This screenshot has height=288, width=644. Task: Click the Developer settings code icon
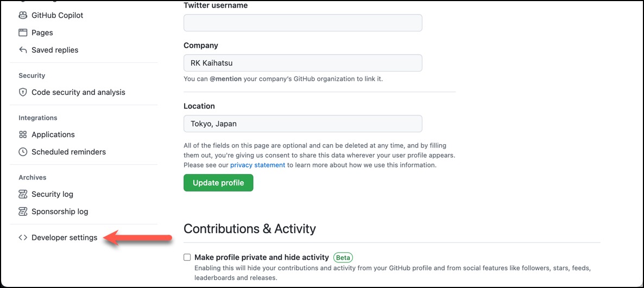[23, 238]
